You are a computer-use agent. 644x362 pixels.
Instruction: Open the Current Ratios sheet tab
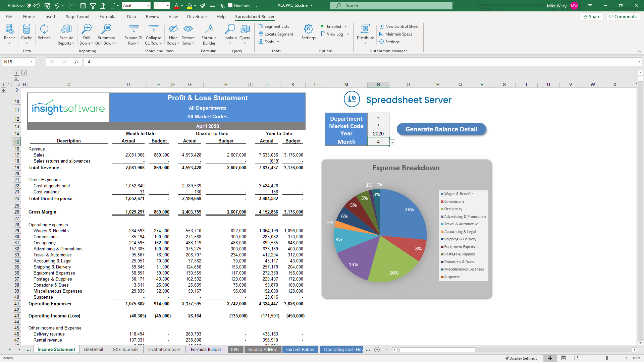point(300,350)
